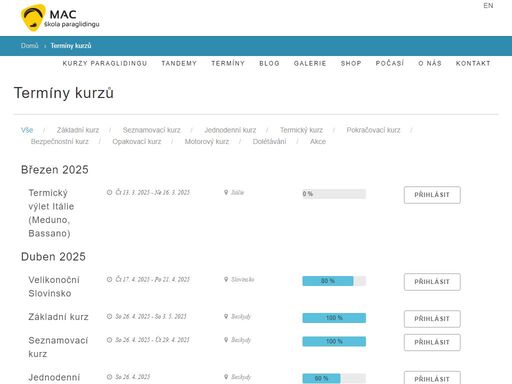The width and height of the screenshot is (512, 384).
Task: Filter by Termický kurz category
Action: pyautogui.click(x=301, y=130)
